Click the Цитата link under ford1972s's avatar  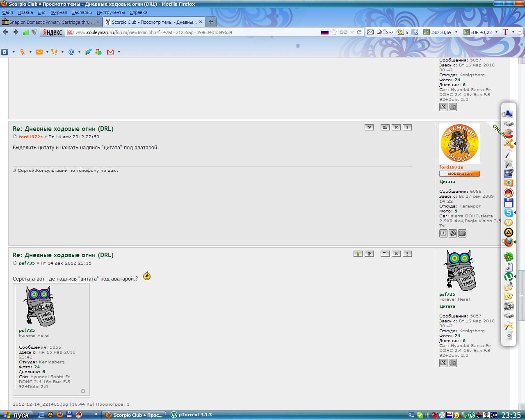[447, 181]
